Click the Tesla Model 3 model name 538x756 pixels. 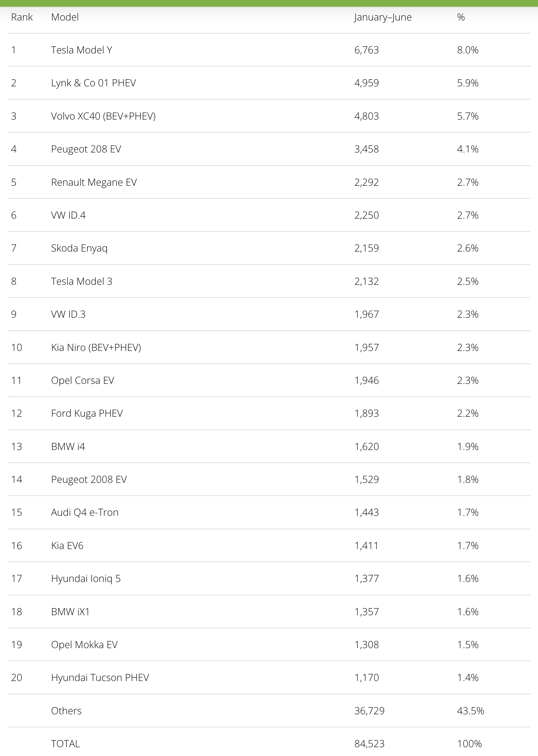click(x=81, y=281)
